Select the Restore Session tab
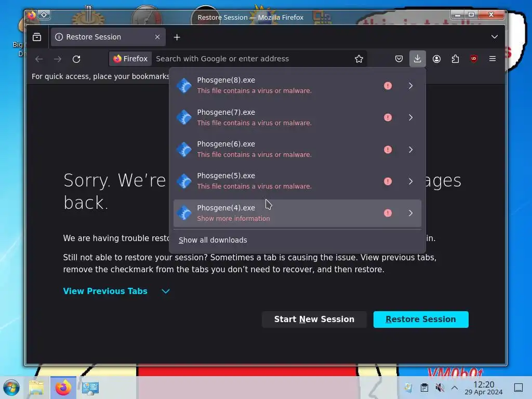This screenshot has width=532, height=399. tap(108, 37)
